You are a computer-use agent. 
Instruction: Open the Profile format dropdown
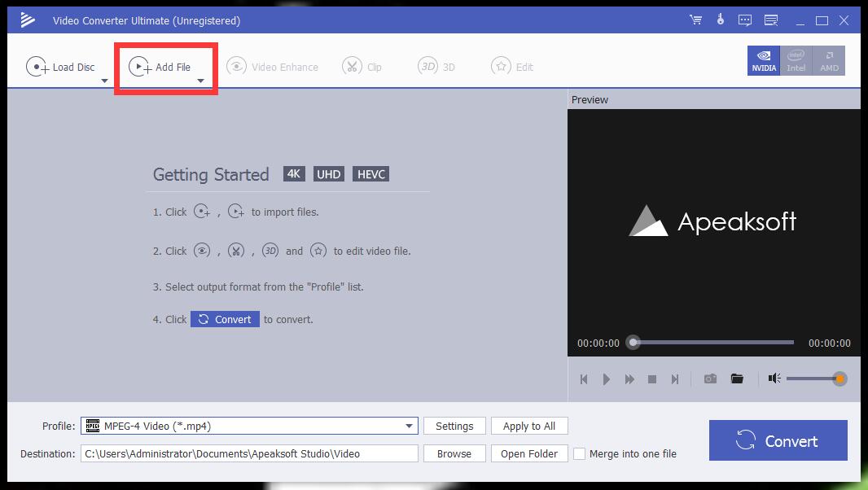coord(407,426)
